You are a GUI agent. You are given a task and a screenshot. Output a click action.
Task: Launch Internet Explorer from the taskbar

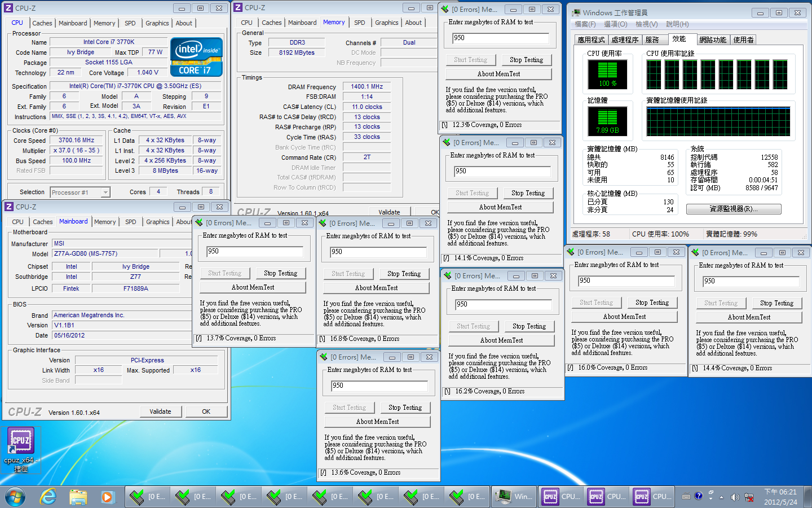pyautogui.click(x=48, y=497)
